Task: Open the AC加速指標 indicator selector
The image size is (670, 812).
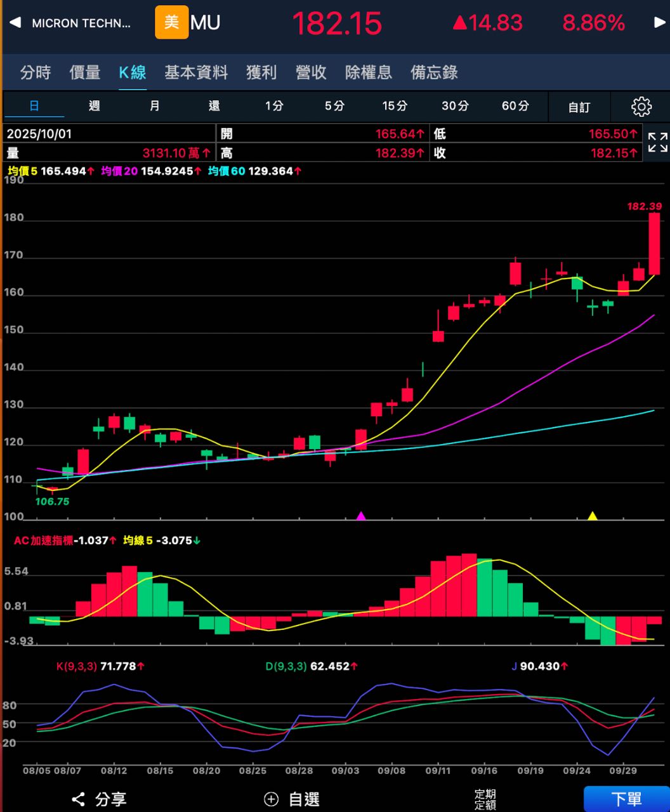Action: (43, 540)
